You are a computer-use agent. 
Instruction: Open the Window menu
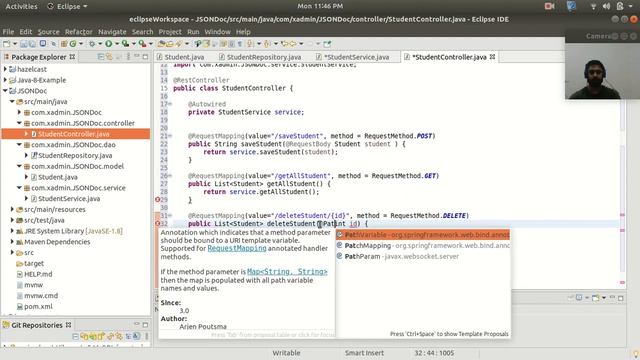coord(218,32)
